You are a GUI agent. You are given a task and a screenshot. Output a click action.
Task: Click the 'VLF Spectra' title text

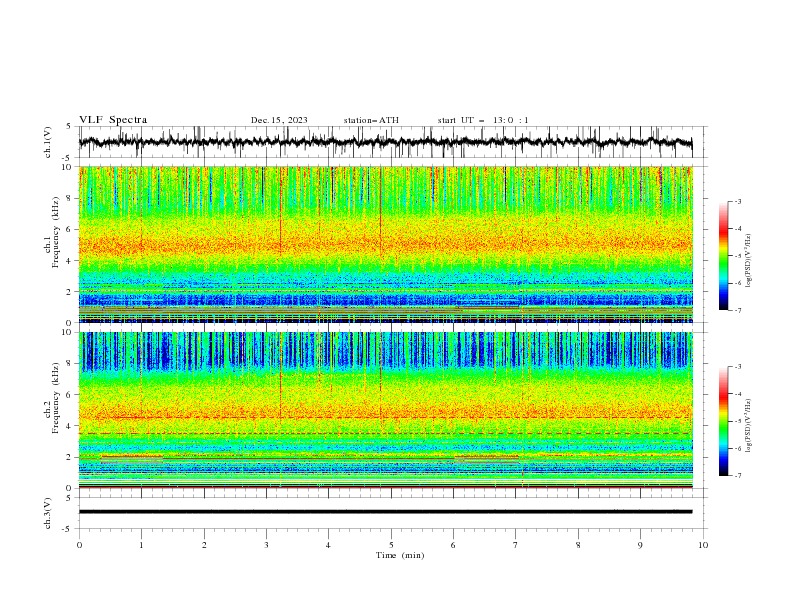(x=113, y=120)
